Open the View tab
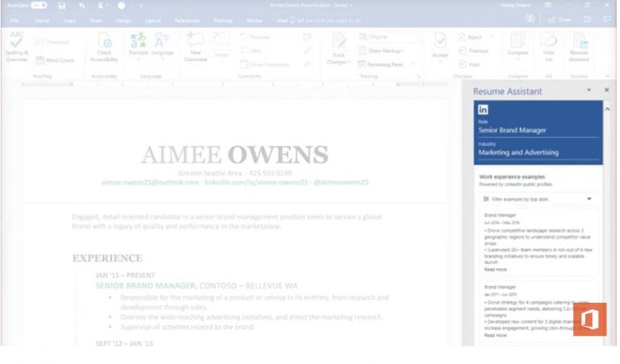 282,20
